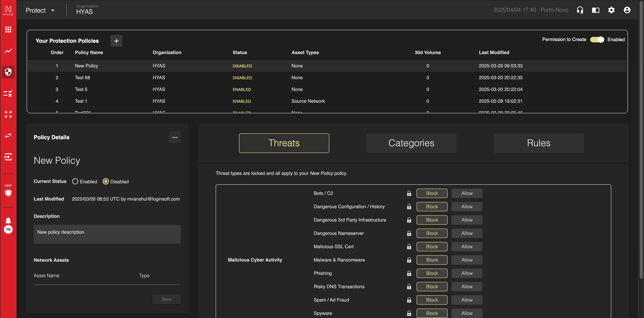Set Spam / Ad Fraud to Block
This screenshot has width=644, height=318.
click(x=432, y=300)
